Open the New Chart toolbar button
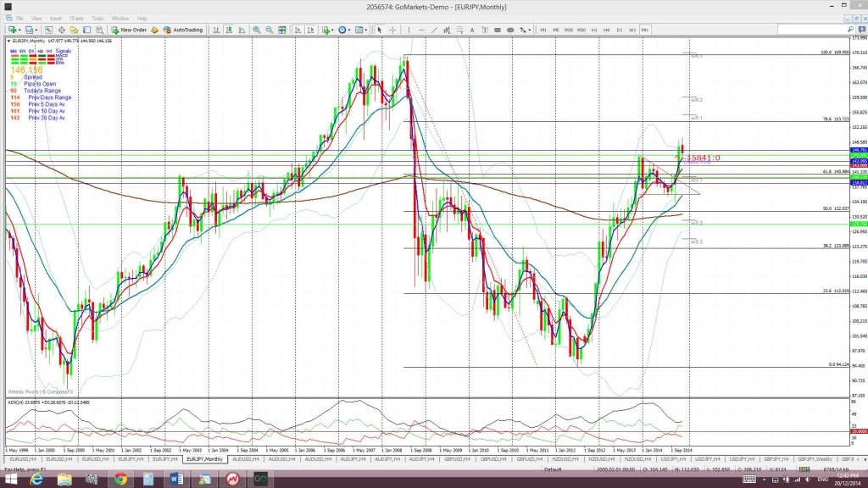 tap(13, 30)
